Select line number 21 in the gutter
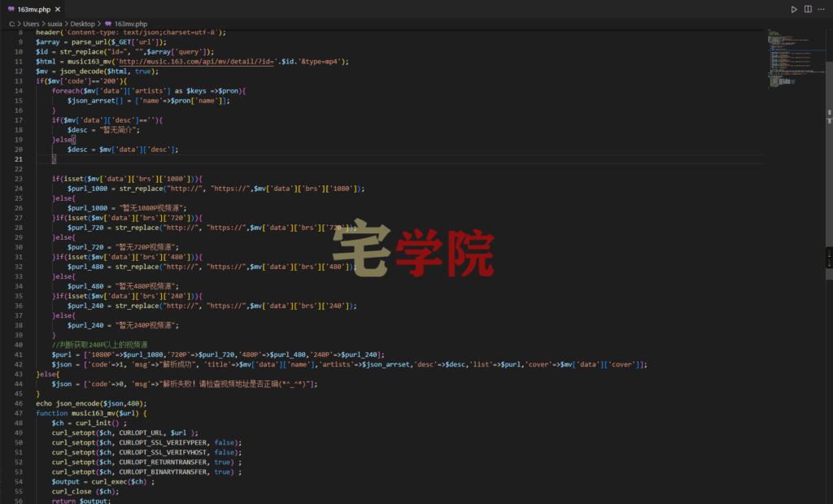Viewport: 833px width, 504px height. coord(19,159)
